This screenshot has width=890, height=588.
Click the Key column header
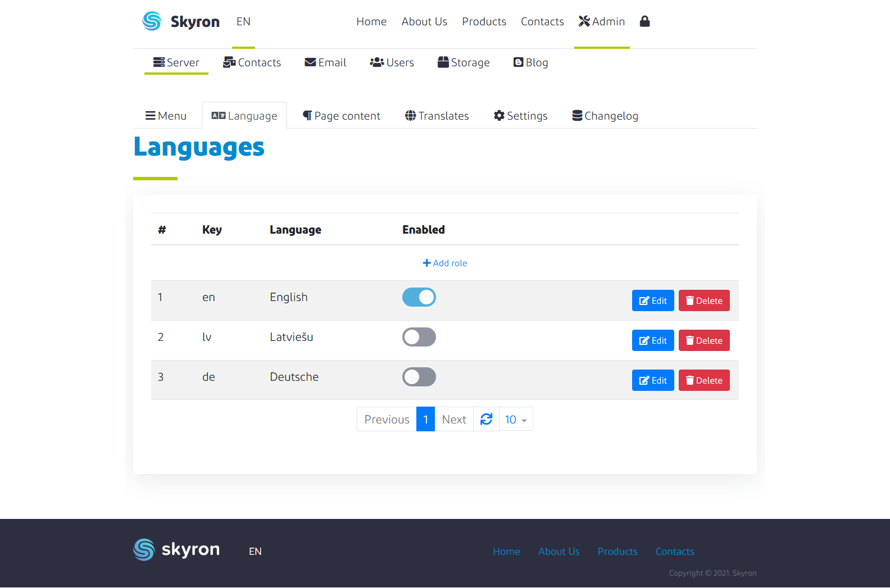pos(212,230)
